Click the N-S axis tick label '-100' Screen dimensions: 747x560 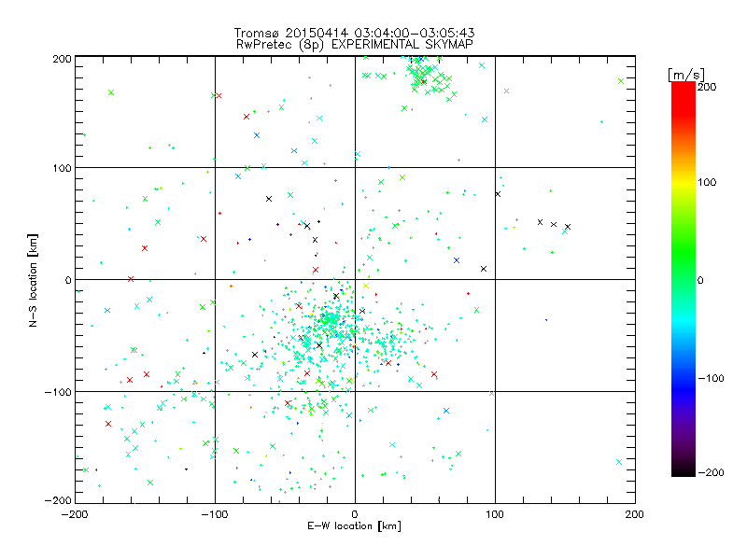tap(58, 392)
